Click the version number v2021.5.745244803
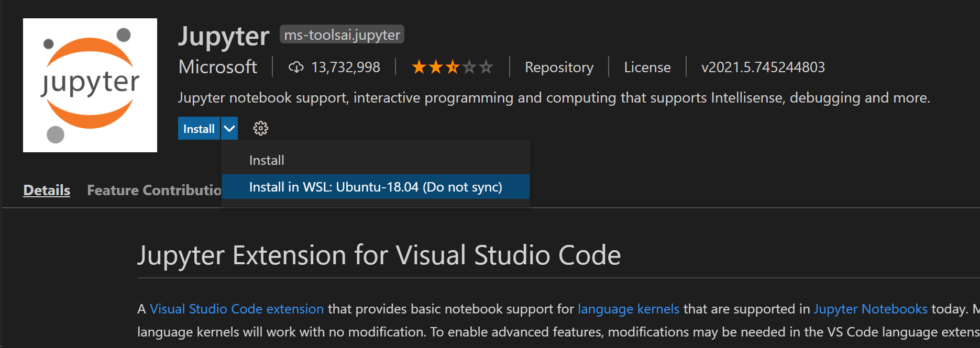Screen dimensions: 980x348 763,67
